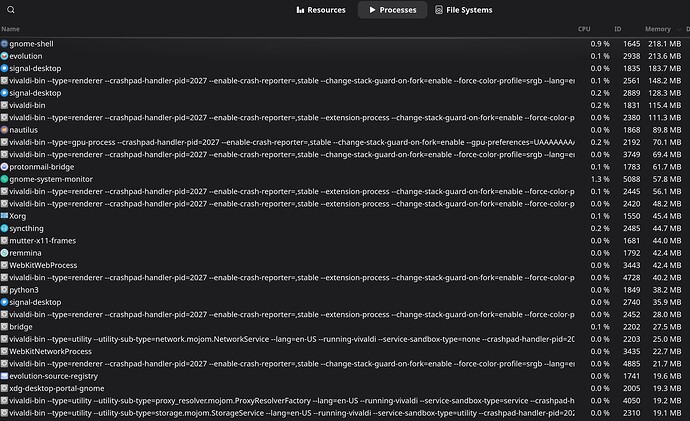Click the evolution-source-registry icon
The width and height of the screenshot is (690, 421).
(x=4, y=376)
